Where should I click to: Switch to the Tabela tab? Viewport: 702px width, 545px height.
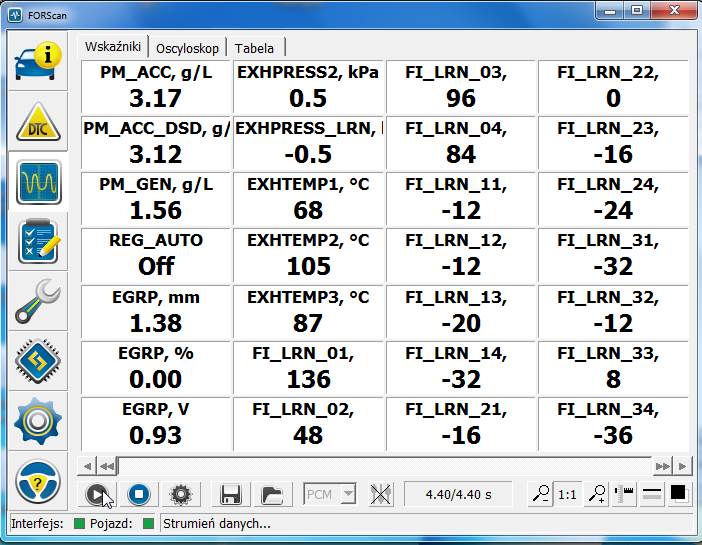[x=255, y=48]
